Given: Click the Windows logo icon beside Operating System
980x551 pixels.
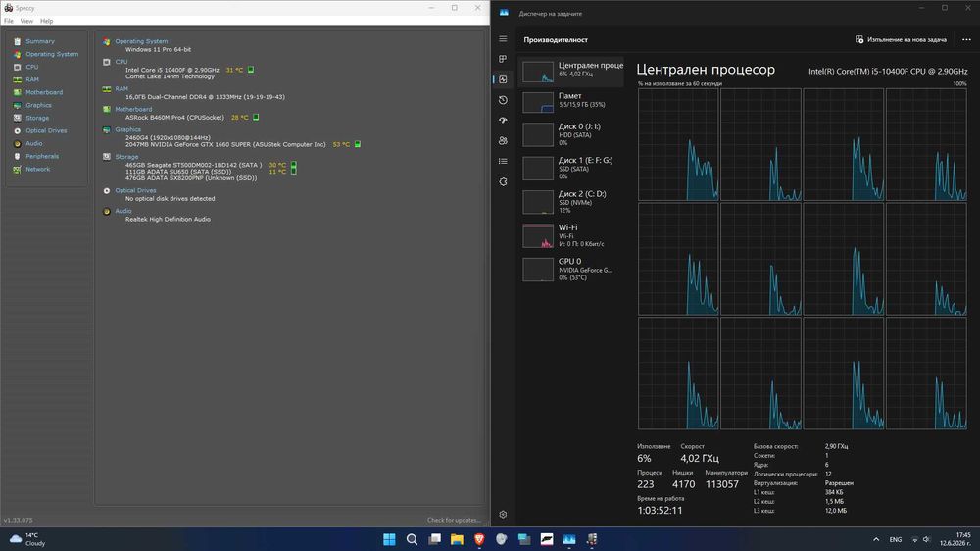Looking at the screenshot, I should (106, 42).
